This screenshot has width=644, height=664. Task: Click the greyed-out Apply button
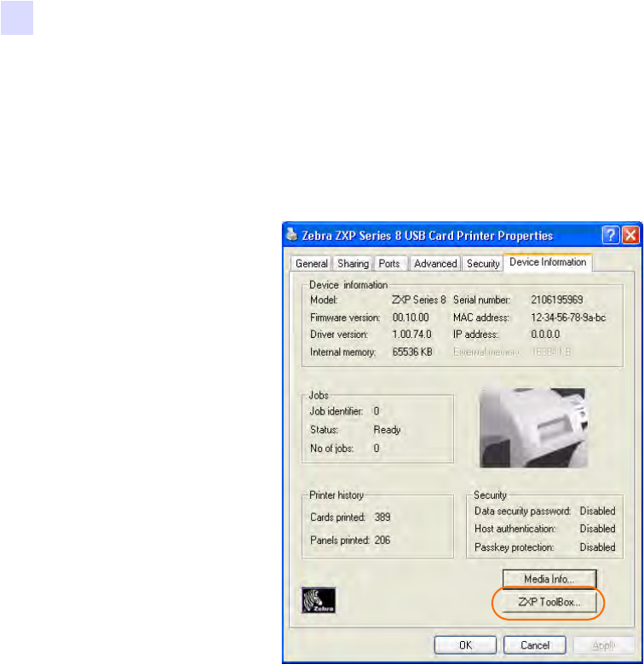[604, 645]
